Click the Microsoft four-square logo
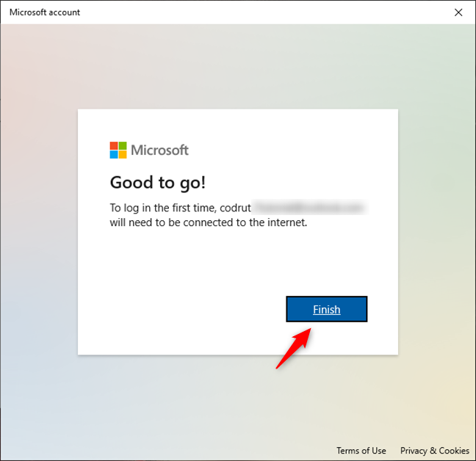Image resolution: width=476 pixels, height=461 pixels. coord(118,150)
